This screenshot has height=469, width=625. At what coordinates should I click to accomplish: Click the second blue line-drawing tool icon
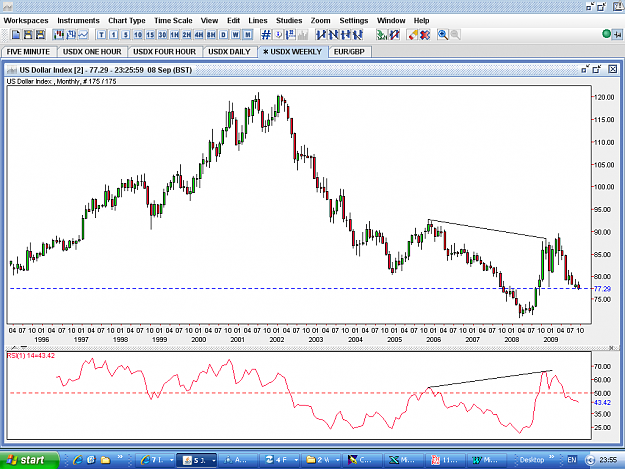(x=334, y=35)
